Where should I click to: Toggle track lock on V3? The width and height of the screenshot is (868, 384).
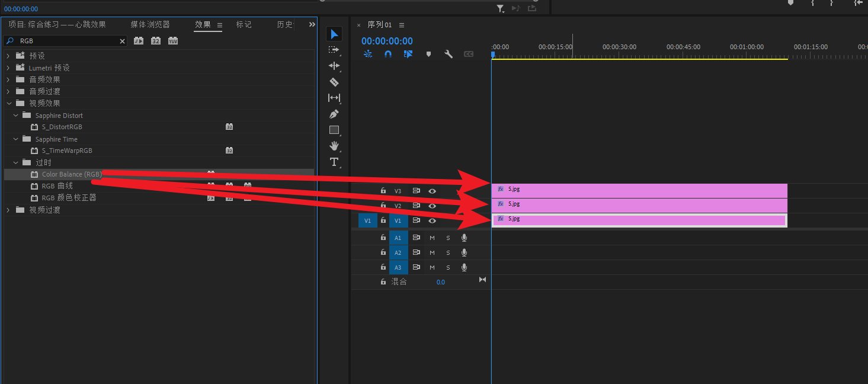coord(383,191)
